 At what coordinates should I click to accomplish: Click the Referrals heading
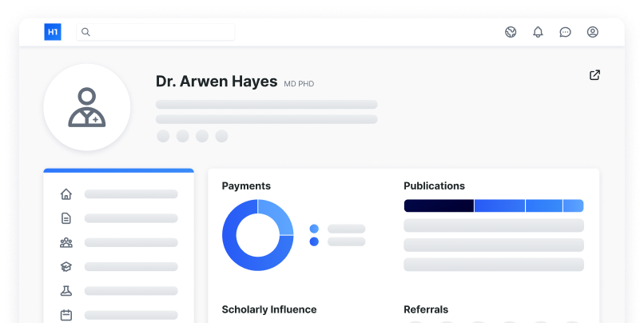tap(426, 309)
